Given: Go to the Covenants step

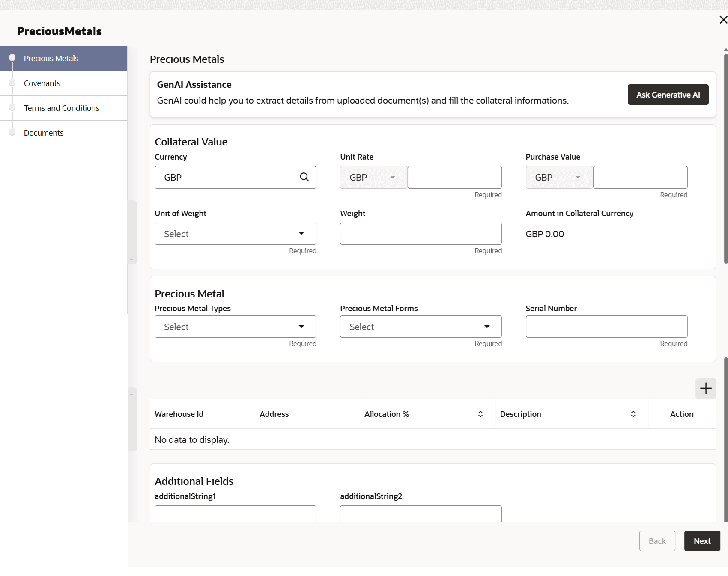Looking at the screenshot, I should [42, 83].
